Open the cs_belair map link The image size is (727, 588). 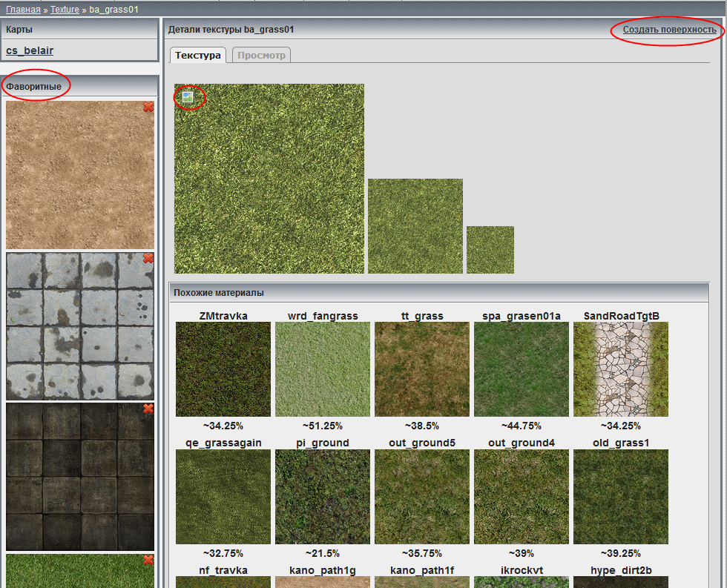30,50
